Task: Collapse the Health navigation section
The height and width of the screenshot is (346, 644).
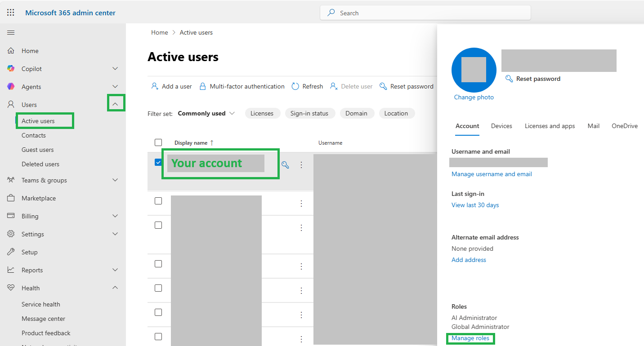Action: [x=115, y=288]
